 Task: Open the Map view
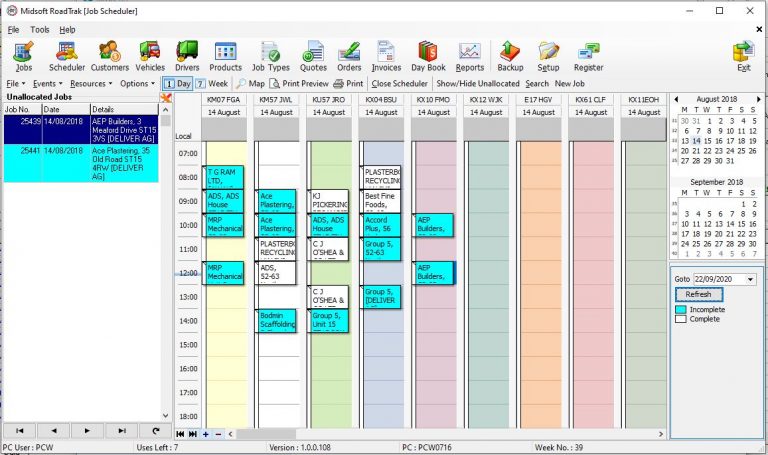[x=250, y=84]
